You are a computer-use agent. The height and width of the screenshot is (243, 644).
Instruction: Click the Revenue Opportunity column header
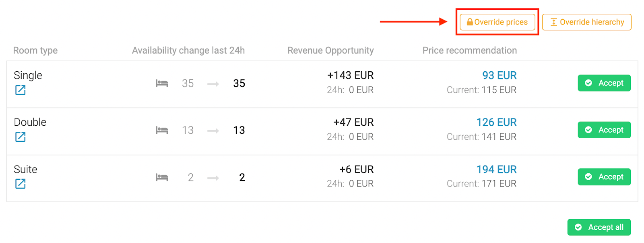(330, 50)
